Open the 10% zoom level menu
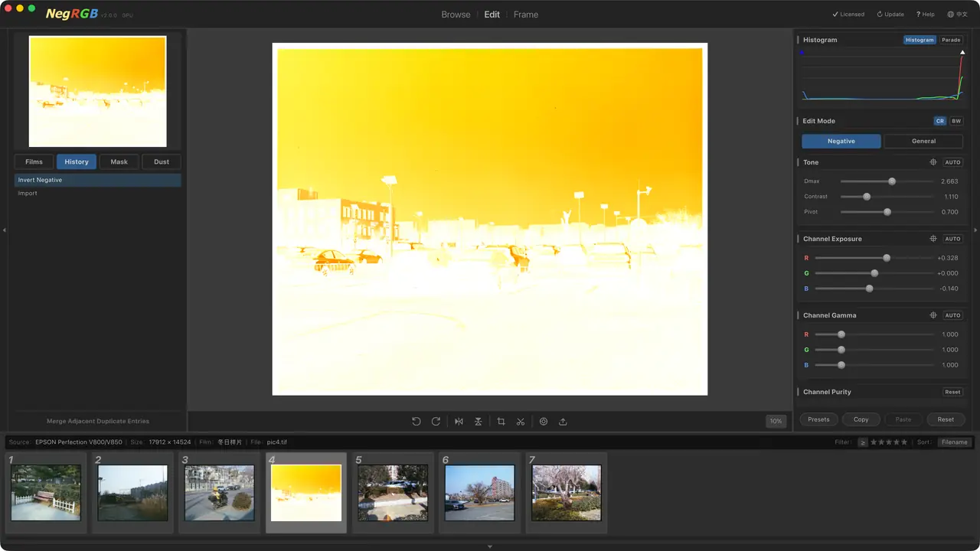This screenshot has height=551, width=980. click(x=776, y=422)
